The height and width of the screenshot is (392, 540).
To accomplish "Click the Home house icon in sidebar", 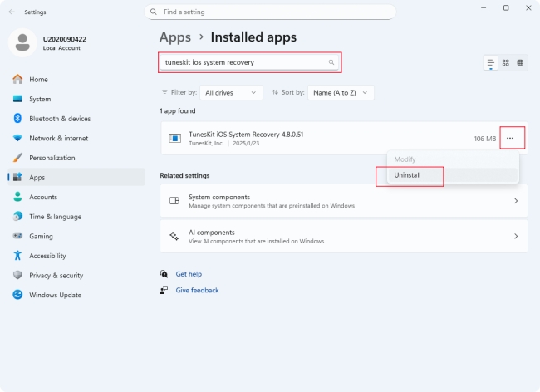I will [x=17, y=79].
